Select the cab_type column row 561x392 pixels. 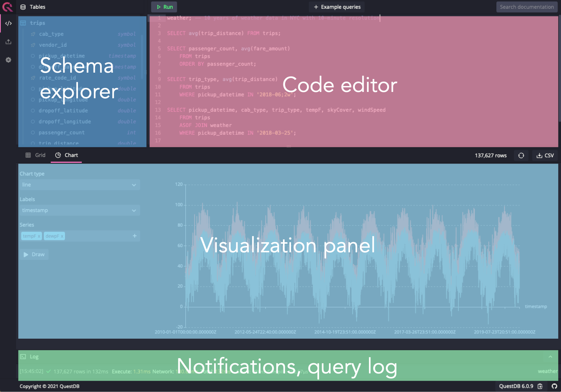(x=83, y=34)
